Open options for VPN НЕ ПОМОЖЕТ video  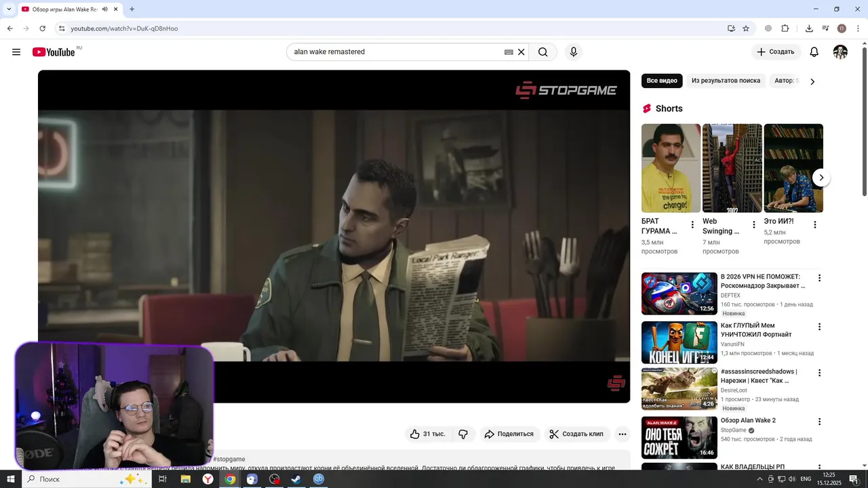coord(819,278)
